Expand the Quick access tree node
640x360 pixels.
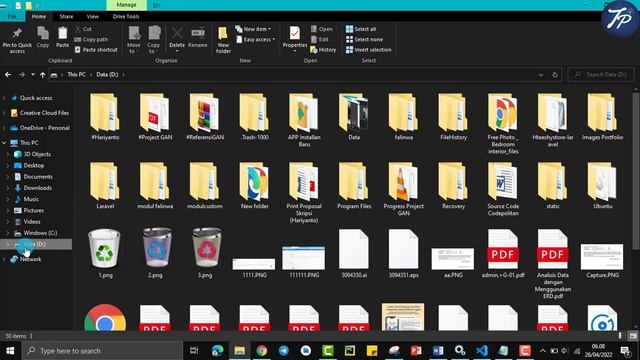(x=4, y=98)
